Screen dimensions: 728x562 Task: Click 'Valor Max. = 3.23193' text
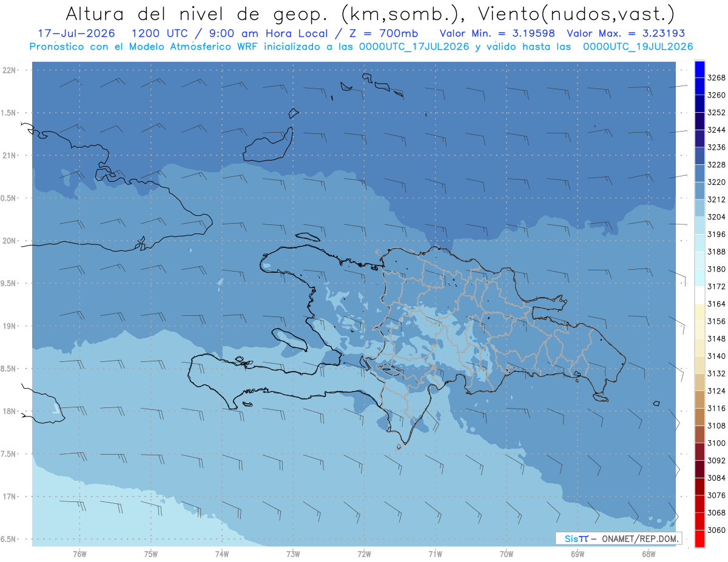click(626, 33)
